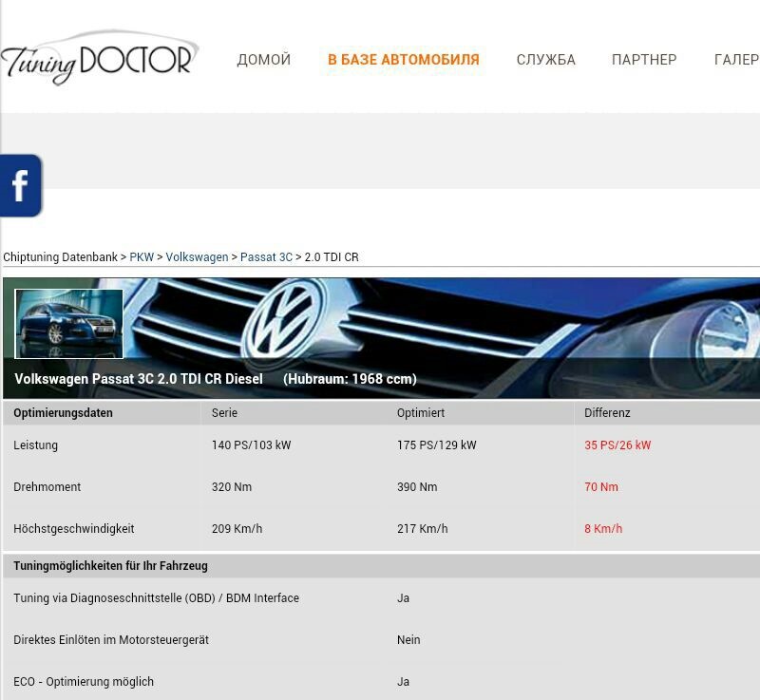This screenshot has height=700, width=760.
Task: Select the В БАЗЕ АВТОМОБИЛЯ menu item
Action: point(403,60)
